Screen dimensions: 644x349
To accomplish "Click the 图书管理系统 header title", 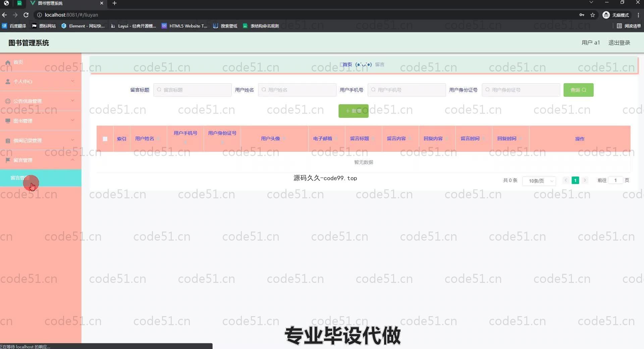I will (x=29, y=43).
